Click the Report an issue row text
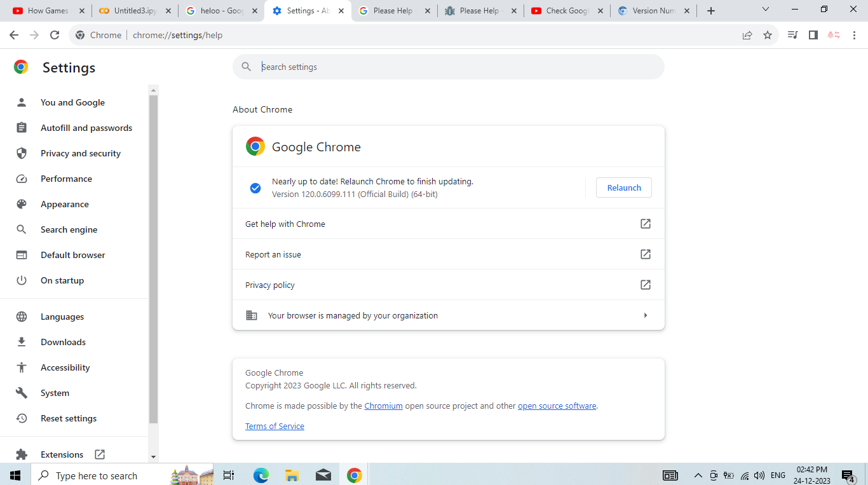 [273, 254]
